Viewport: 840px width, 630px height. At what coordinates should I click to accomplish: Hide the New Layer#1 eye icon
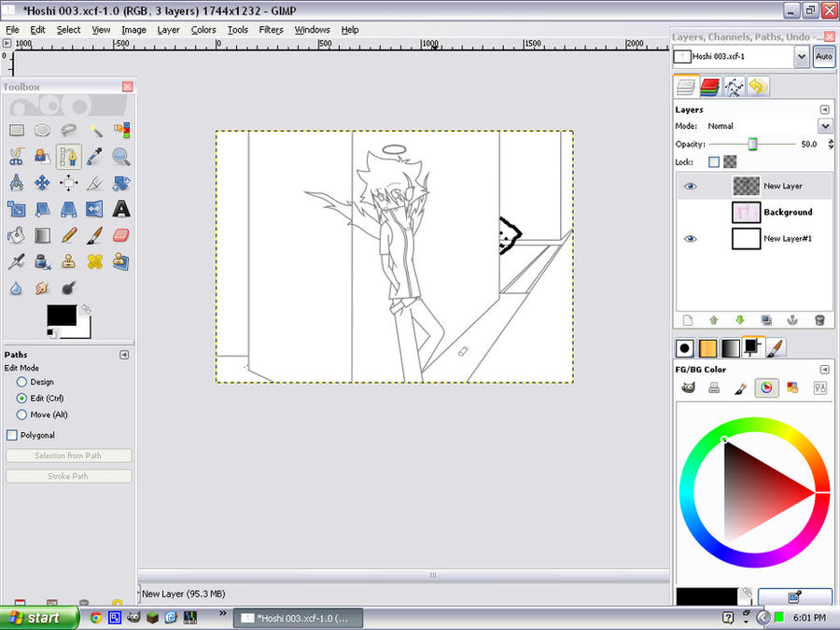pos(690,238)
